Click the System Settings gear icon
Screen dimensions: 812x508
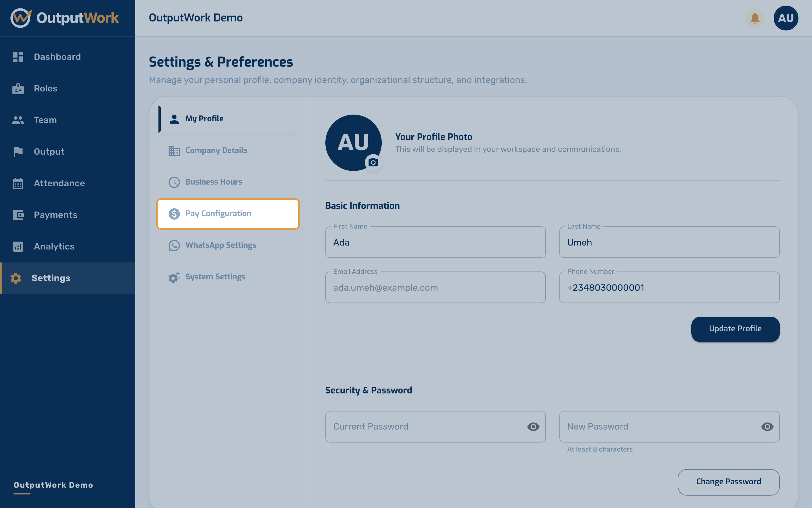click(x=174, y=277)
